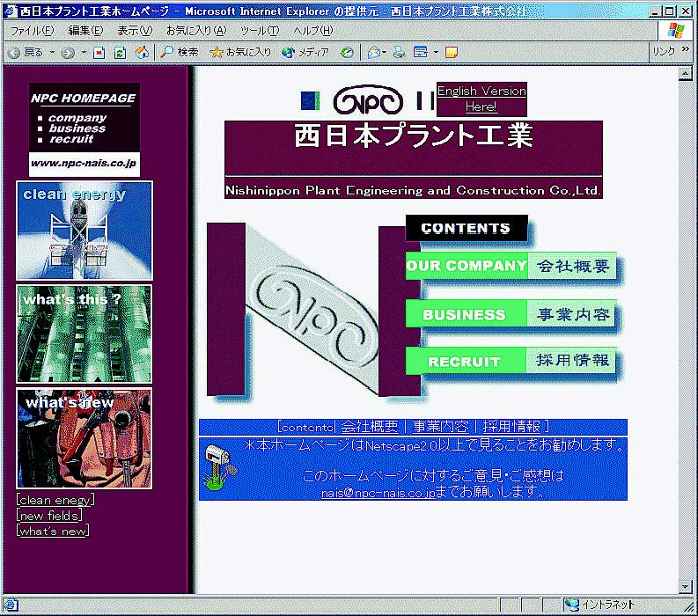Click the Edit page icon
698x616 pixels.
[x=420, y=53]
